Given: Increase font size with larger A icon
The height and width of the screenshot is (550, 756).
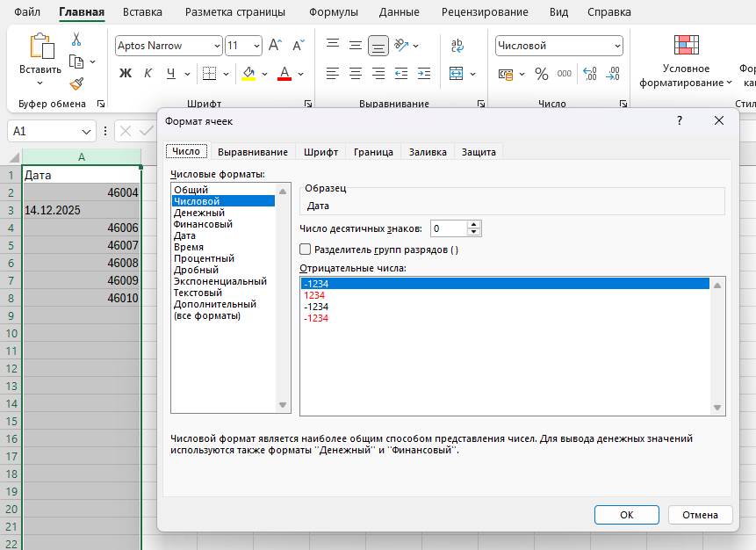Looking at the screenshot, I should [x=275, y=46].
